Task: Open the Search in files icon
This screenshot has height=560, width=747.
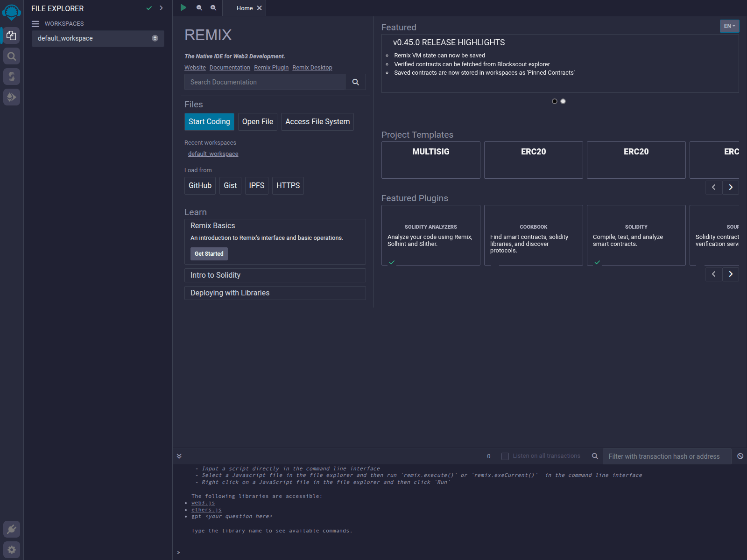Action: [11, 56]
